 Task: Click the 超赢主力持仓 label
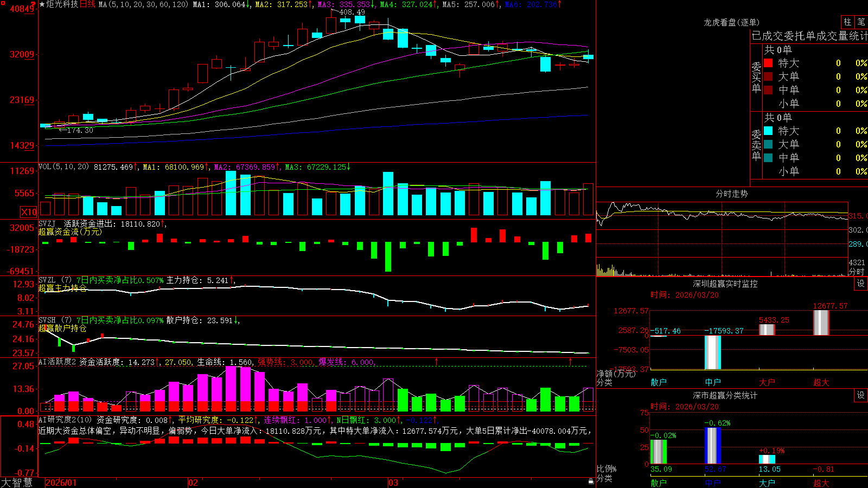[62, 288]
